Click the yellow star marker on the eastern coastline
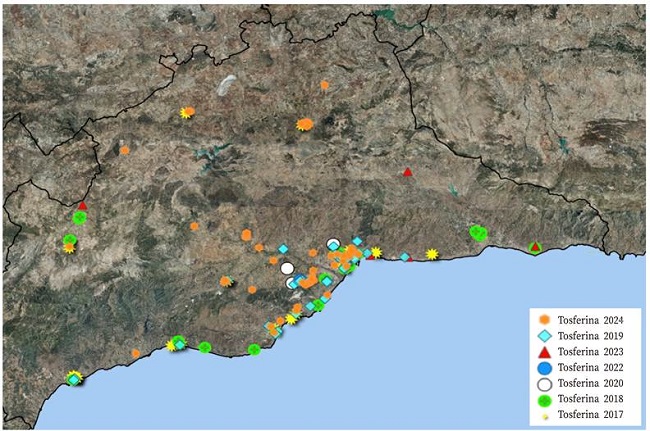 (x=432, y=254)
